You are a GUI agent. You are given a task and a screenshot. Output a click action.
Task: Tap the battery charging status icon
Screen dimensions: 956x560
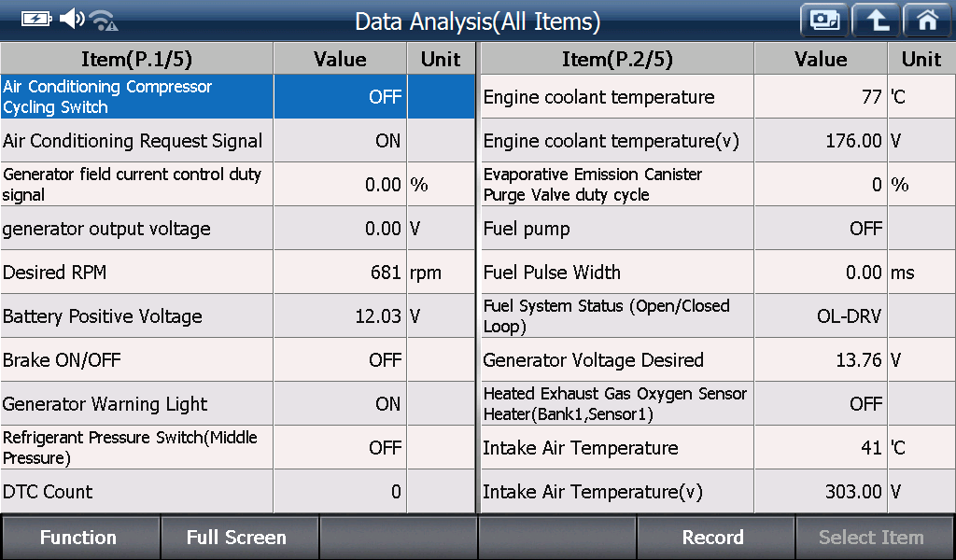[x=36, y=19]
